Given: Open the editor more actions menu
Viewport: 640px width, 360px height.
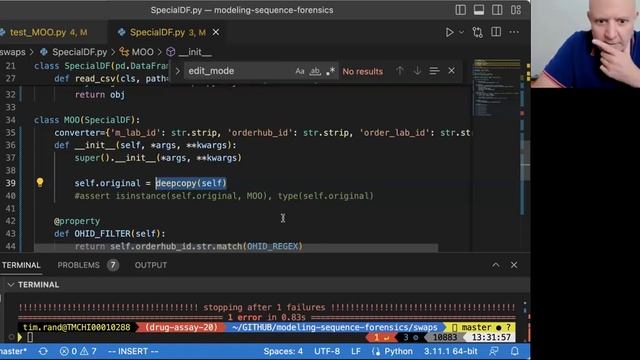Looking at the screenshot, I should (x=514, y=32).
